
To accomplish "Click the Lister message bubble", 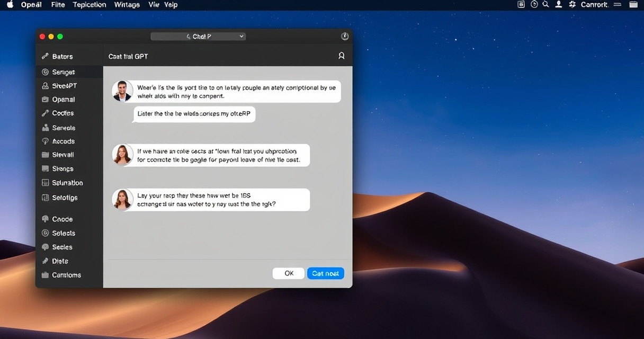I will point(194,114).
